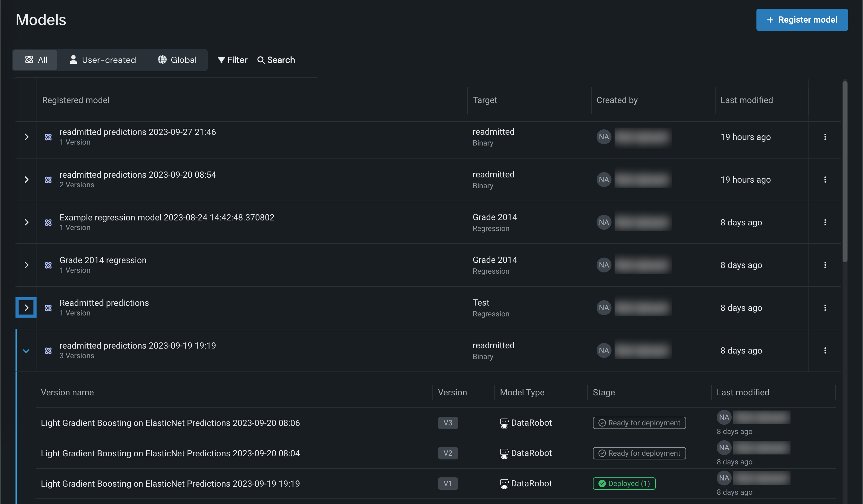This screenshot has width=863, height=504.
Task: Collapse readmitted predictions 2023-09-19 19:19 versions
Action: tap(26, 351)
